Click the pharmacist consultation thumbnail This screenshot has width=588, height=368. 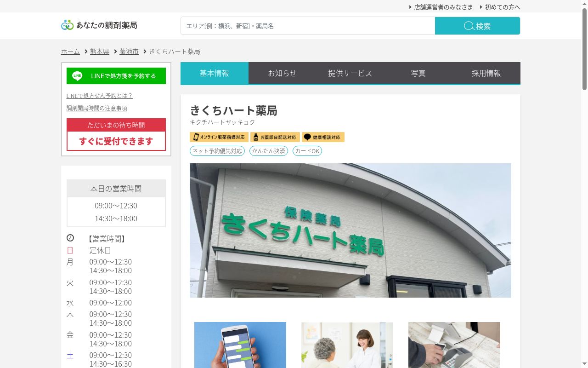[x=347, y=345]
